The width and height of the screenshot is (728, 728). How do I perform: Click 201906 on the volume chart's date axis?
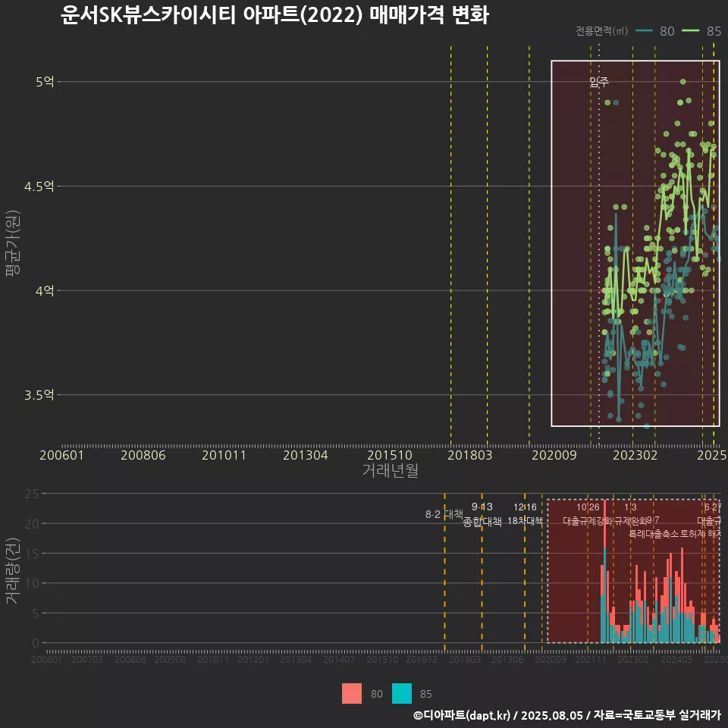(507, 659)
